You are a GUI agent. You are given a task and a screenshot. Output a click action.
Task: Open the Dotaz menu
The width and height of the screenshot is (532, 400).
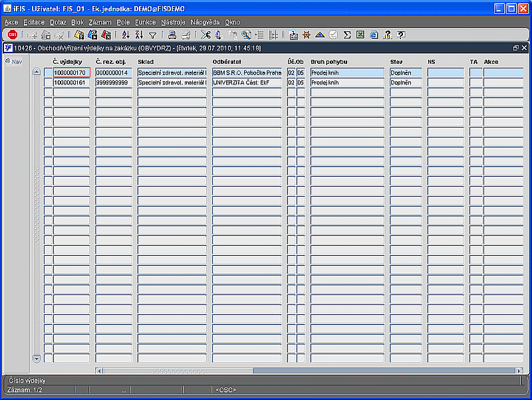click(58, 23)
